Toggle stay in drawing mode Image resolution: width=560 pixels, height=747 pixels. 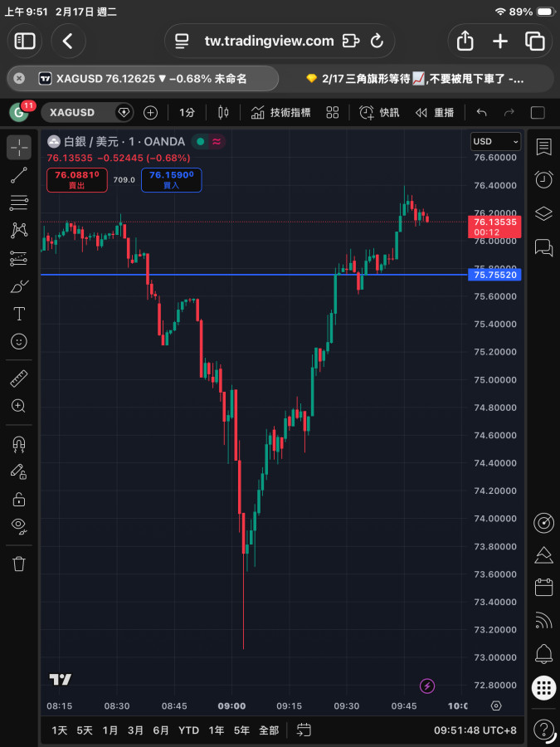19,471
